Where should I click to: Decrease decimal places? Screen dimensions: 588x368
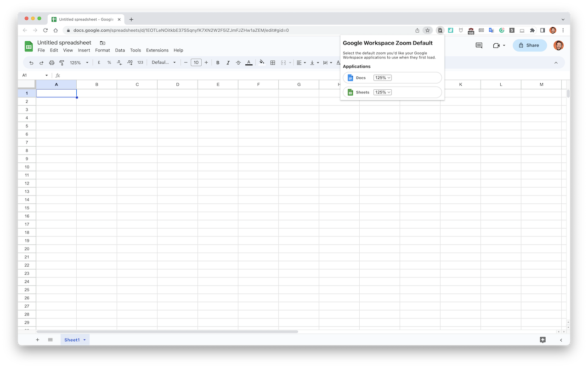119,63
